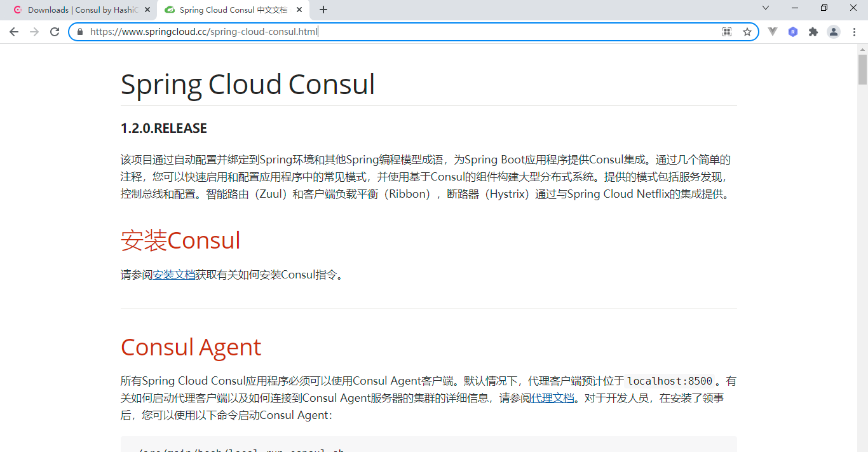868x452 pixels.
Task: Close the Consul Downloads tab
Action: coord(148,10)
